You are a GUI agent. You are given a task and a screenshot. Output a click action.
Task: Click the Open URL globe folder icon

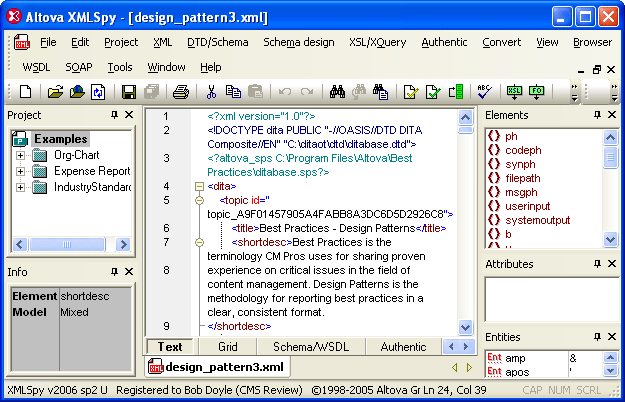click(77, 92)
